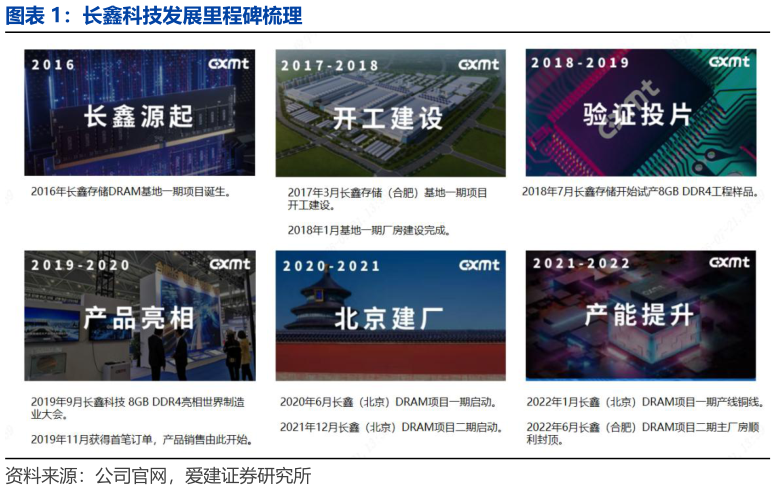Click the caption 2016年长鑫存储DRAM基地一期项目诞生
776x490 pixels.
131,192
